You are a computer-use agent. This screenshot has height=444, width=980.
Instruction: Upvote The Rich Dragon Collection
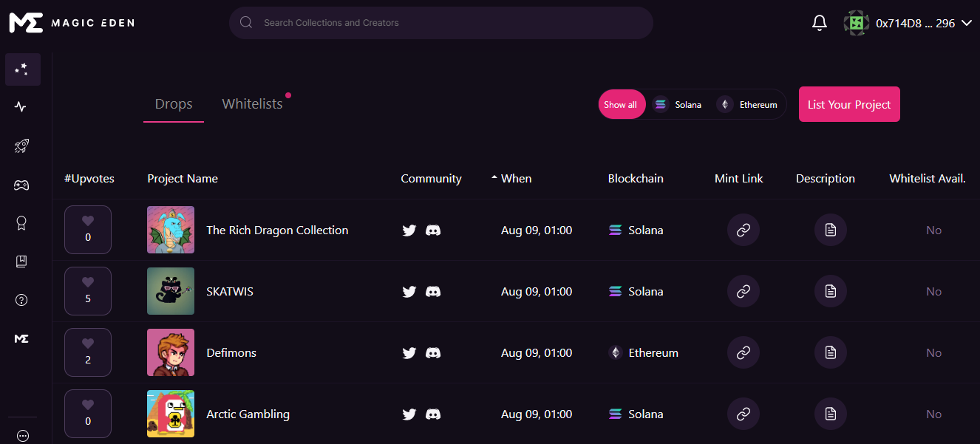[x=88, y=230]
